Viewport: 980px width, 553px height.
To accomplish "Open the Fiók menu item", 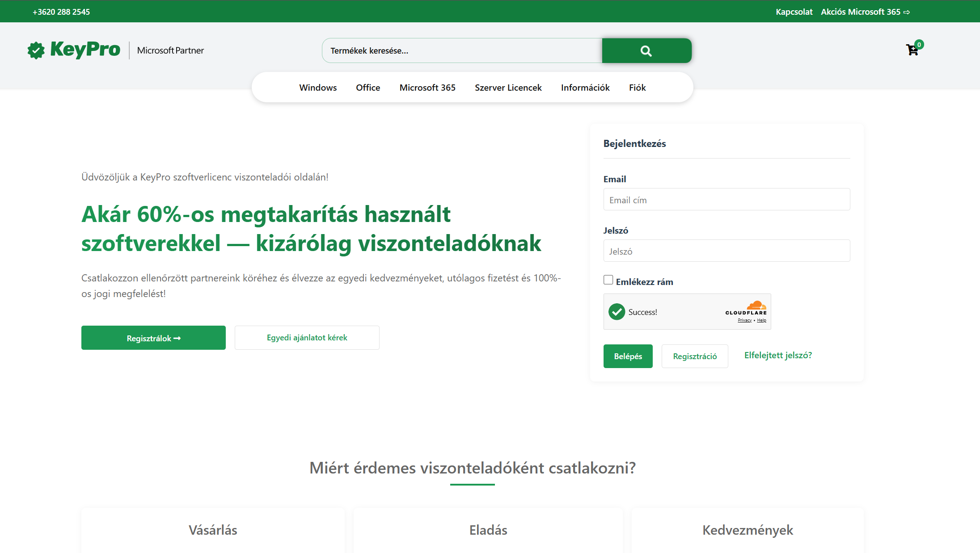I will (x=638, y=88).
